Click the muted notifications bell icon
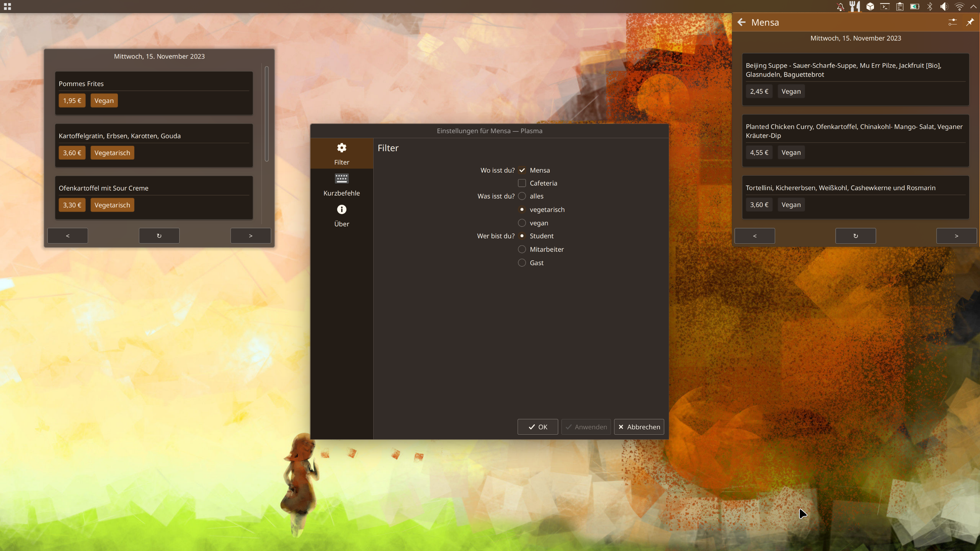The height and width of the screenshot is (551, 980). tap(840, 7)
